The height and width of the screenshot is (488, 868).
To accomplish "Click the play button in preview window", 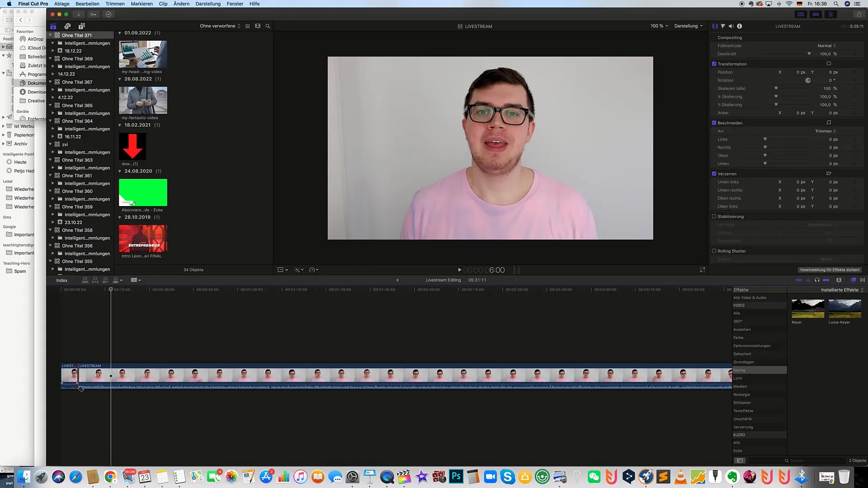I will click(459, 270).
